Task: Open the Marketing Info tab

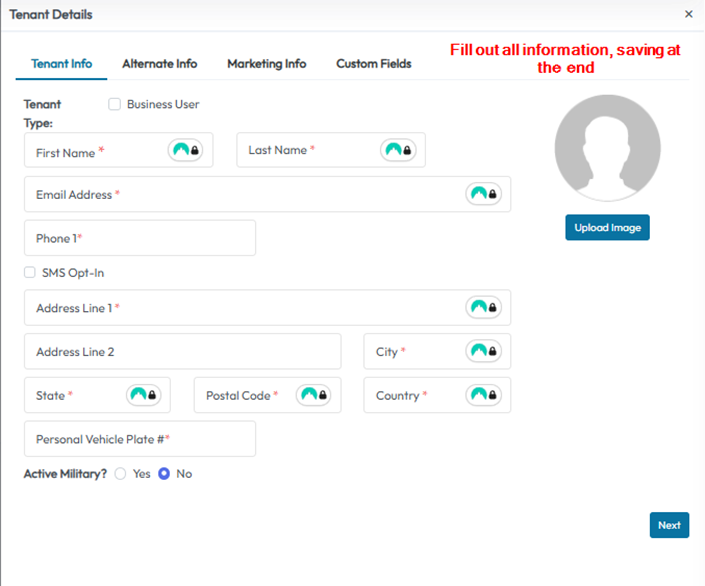Action: click(266, 64)
